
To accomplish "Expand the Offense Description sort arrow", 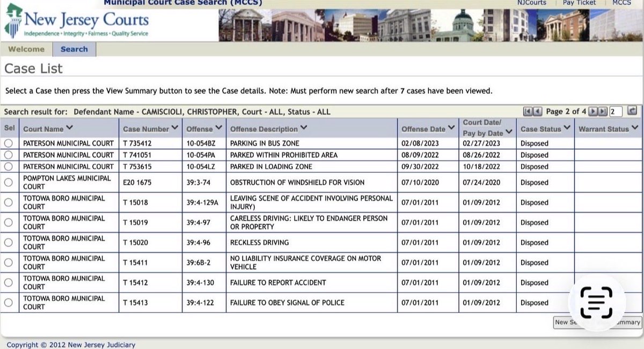I will (x=304, y=128).
